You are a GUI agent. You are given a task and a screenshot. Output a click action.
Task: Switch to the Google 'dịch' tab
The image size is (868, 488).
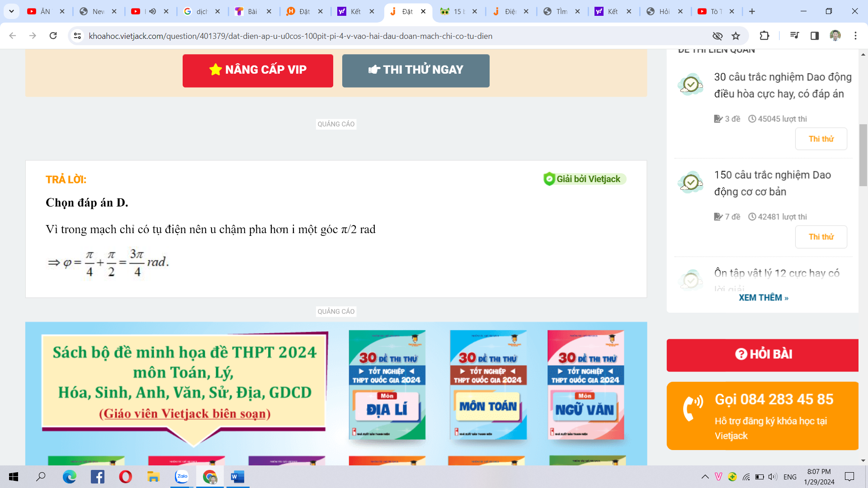point(201,11)
